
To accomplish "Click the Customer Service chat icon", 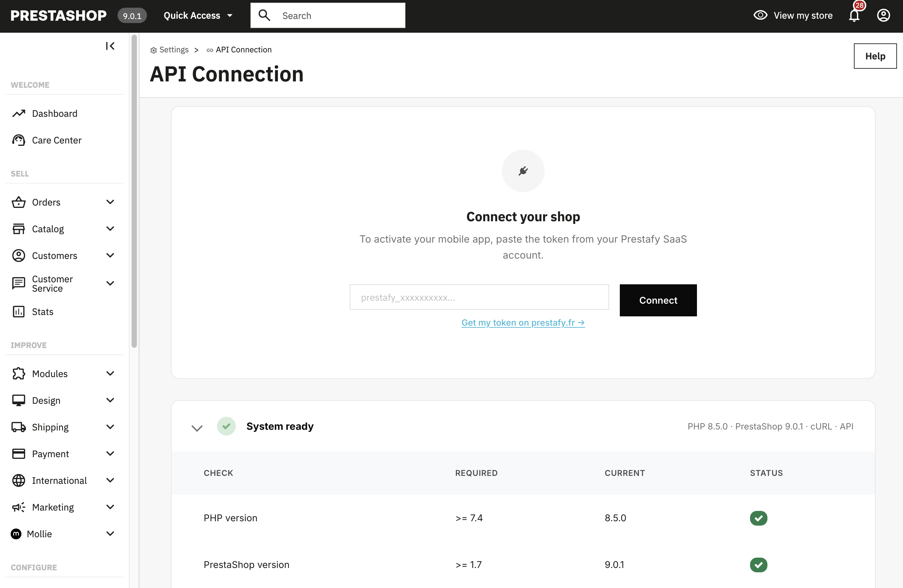I will click(x=19, y=283).
